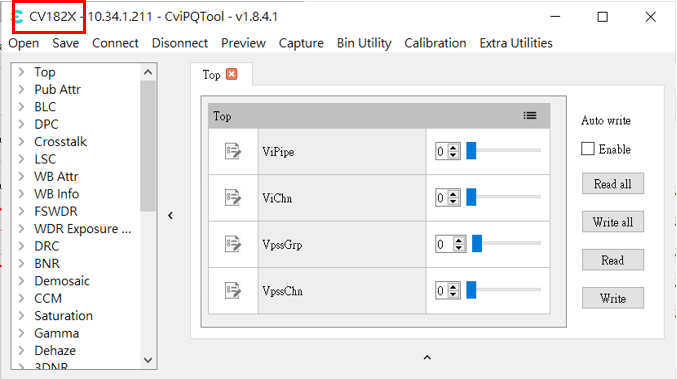Expand the Pub Attr tree node
677x379 pixels.
click(x=21, y=89)
